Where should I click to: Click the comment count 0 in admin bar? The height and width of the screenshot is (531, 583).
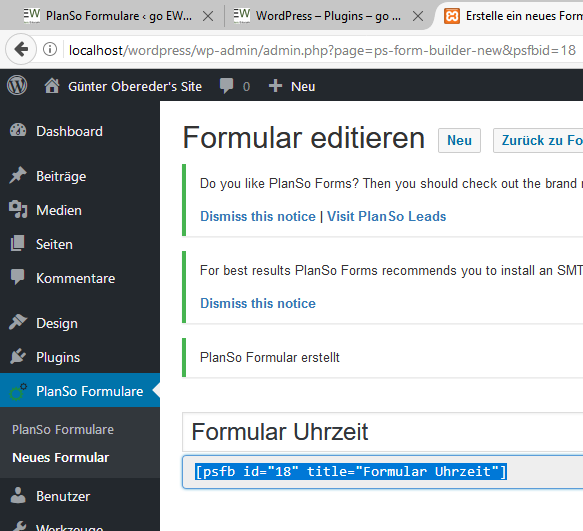click(246, 86)
